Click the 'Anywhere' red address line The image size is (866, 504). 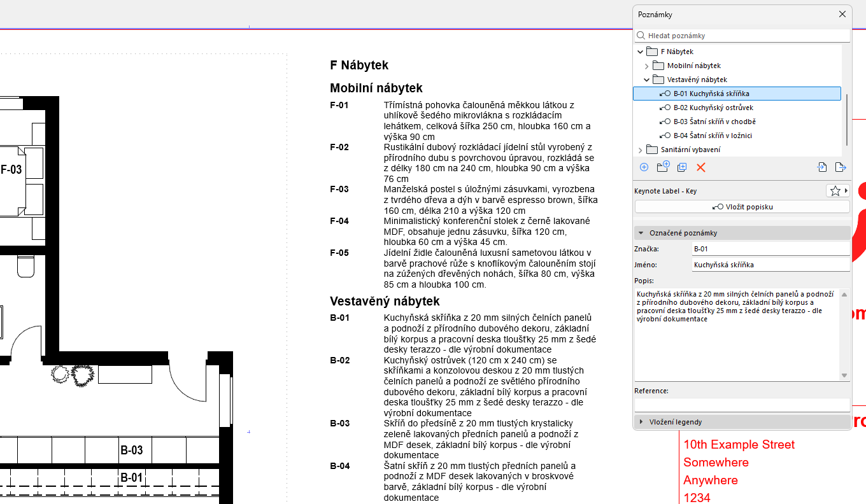click(711, 480)
